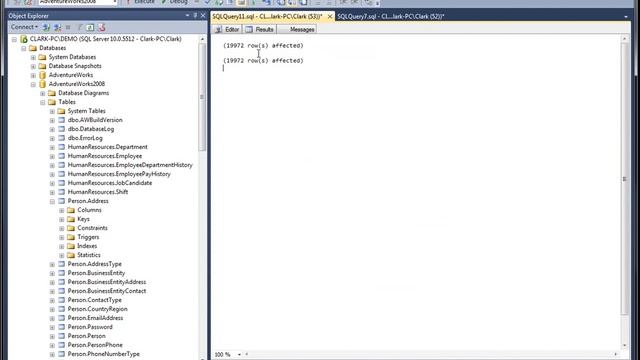640x360 pixels.
Task: Close the SQLQuery11.sql tab
Action: click(330, 16)
